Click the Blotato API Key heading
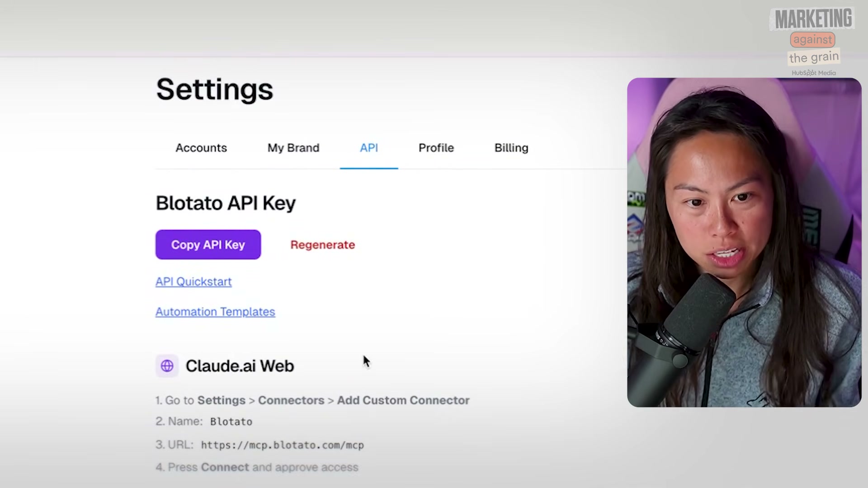This screenshot has width=868, height=488. point(226,203)
